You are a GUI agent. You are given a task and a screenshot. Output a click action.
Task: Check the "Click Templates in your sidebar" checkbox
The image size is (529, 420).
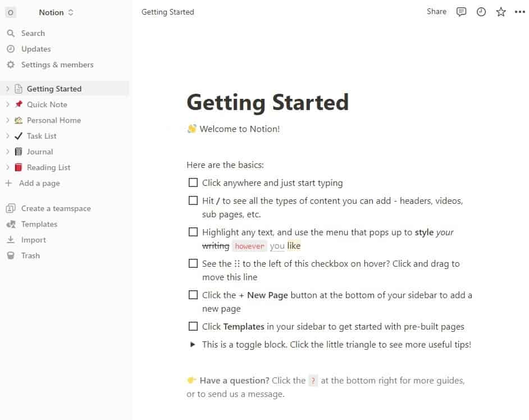(x=193, y=326)
